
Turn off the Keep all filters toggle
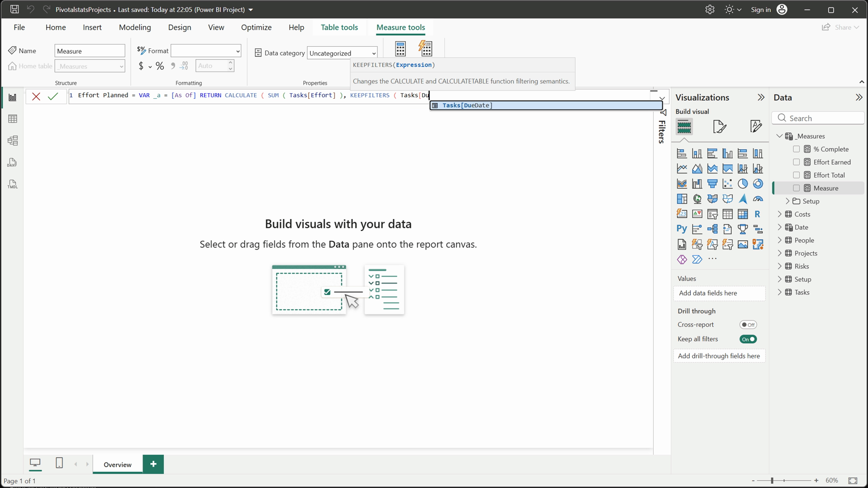point(748,339)
